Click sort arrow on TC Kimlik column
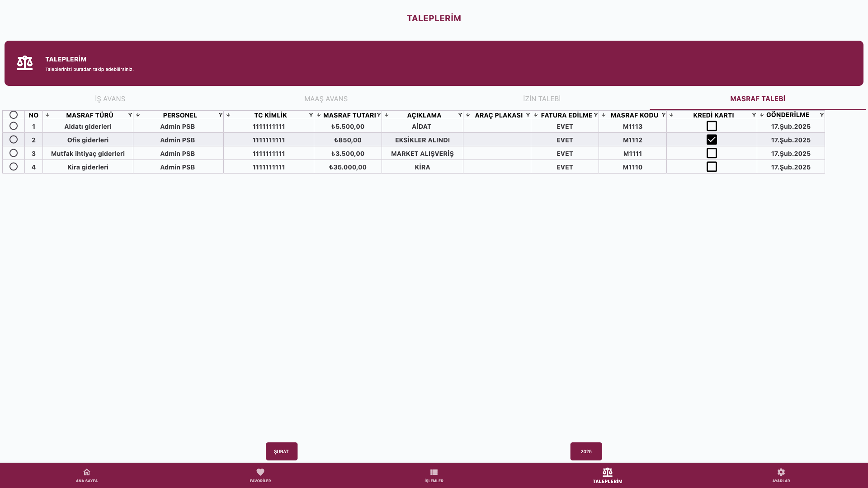Viewport: 868px width, 488px height. (x=228, y=115)
